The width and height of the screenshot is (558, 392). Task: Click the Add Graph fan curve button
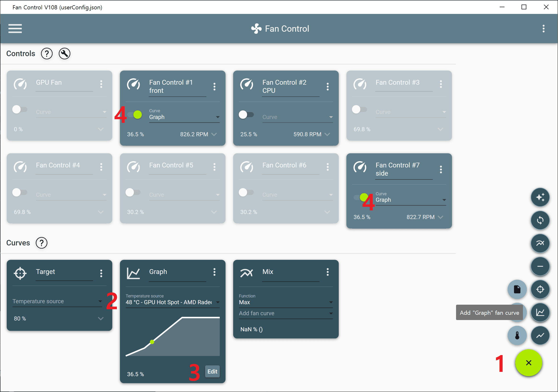point(540,313)
